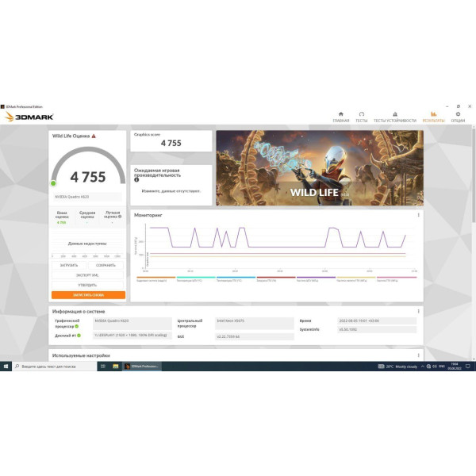Click the info icon beside Лучшая оценка

(120, 217)
